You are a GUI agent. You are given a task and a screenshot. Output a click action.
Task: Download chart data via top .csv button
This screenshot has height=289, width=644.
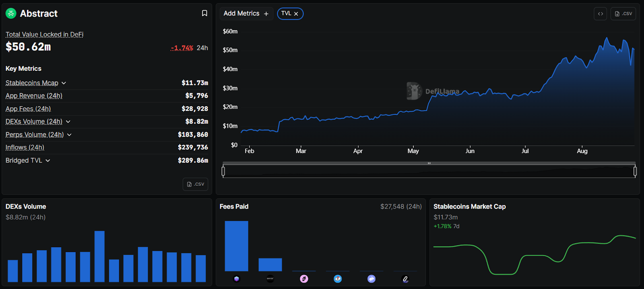tap(623, 14)
